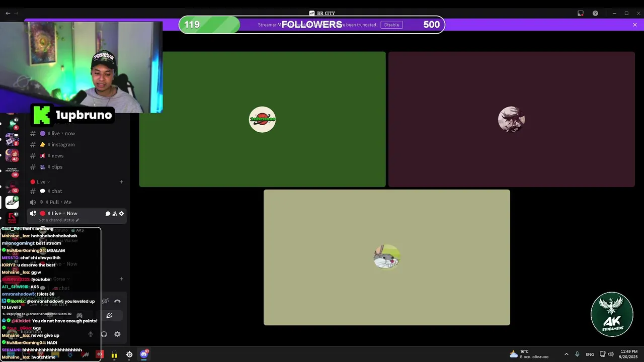Open the red arrow app in taskbar
644x362 pixels.
(x=100, y=354)
